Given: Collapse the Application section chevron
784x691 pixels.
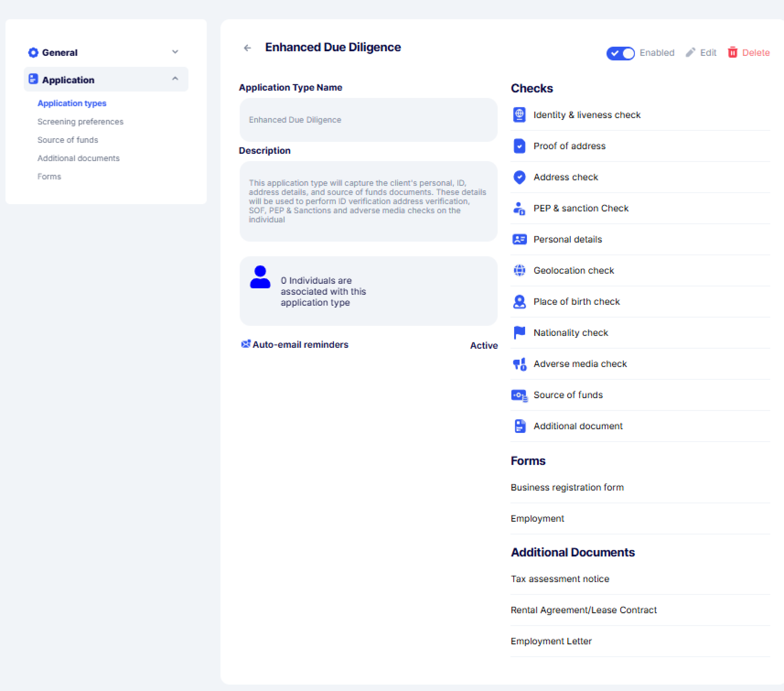Looking at the screenshot, I should [175, 79].
